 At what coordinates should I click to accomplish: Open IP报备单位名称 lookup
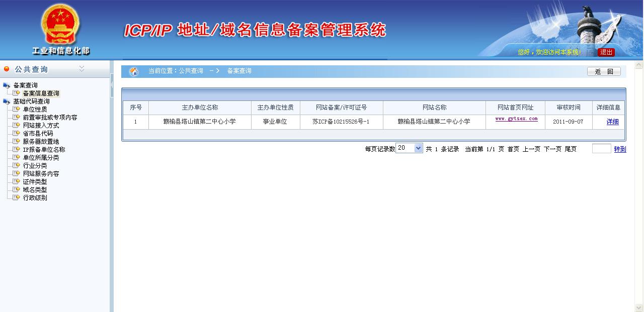pyautogui.click(x=44, y=149)
